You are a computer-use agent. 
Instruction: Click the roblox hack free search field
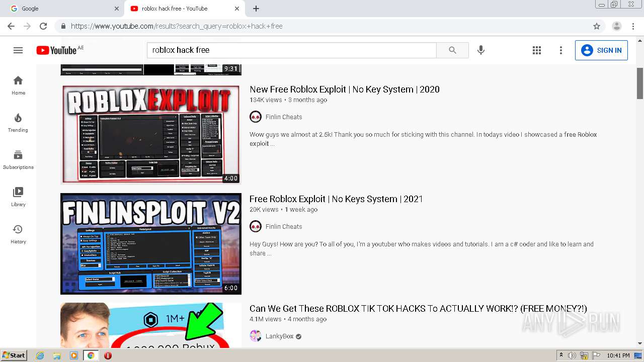[292, 50]
